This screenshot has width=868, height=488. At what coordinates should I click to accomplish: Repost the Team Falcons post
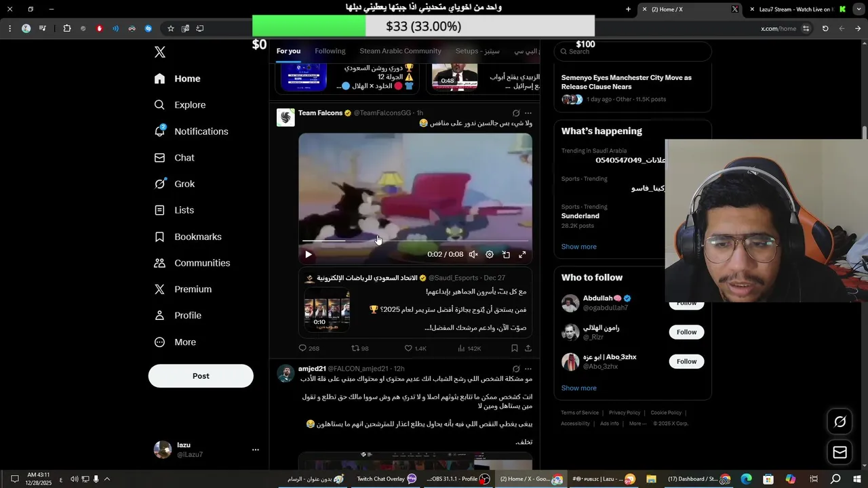(x=359, y=348)
